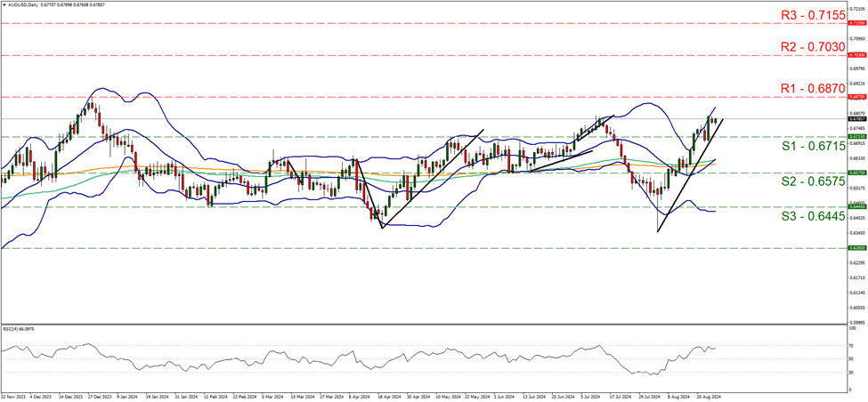This screenshot has height=402, width=868.
Task: Click the green 0.6285 price axis tag
Action: click(x=858, y=248)
